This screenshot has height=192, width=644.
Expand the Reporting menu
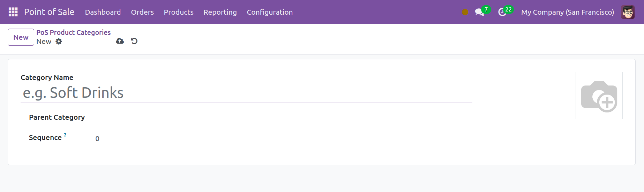point(220,12)
